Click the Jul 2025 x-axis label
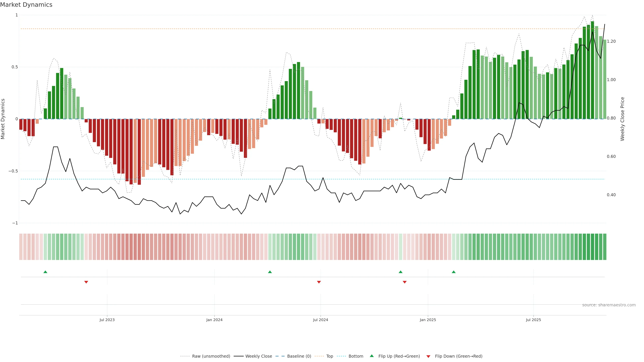This screenshot has width=644, height=362. [x=533, y=320]
